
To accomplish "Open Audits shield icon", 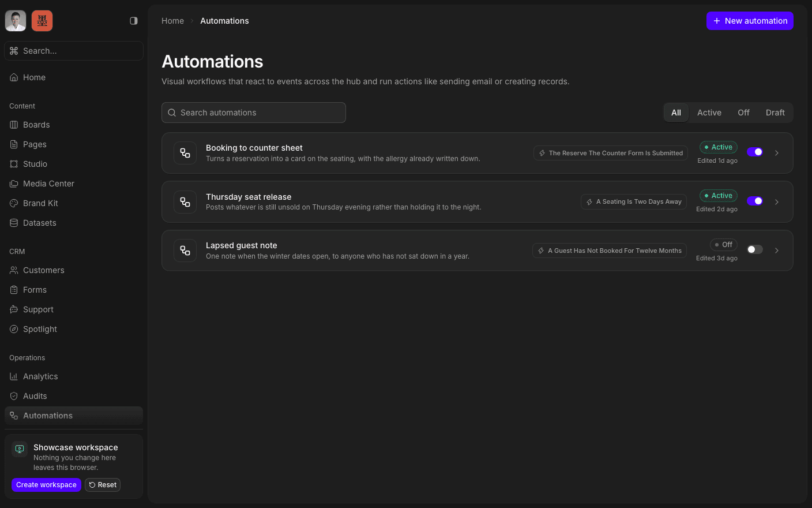I will pyautogui.click(x=14, y=396).
